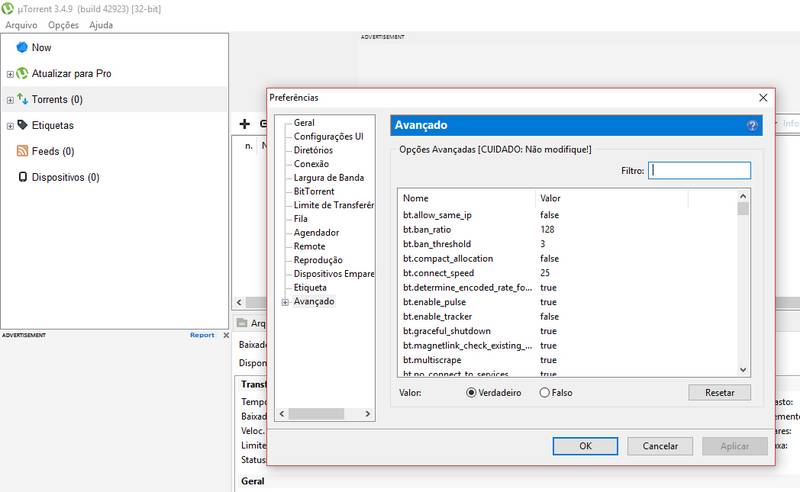Click into the Filtro input field
The width and height of the screenshot is (800, 492).
[x=699, y=170]
